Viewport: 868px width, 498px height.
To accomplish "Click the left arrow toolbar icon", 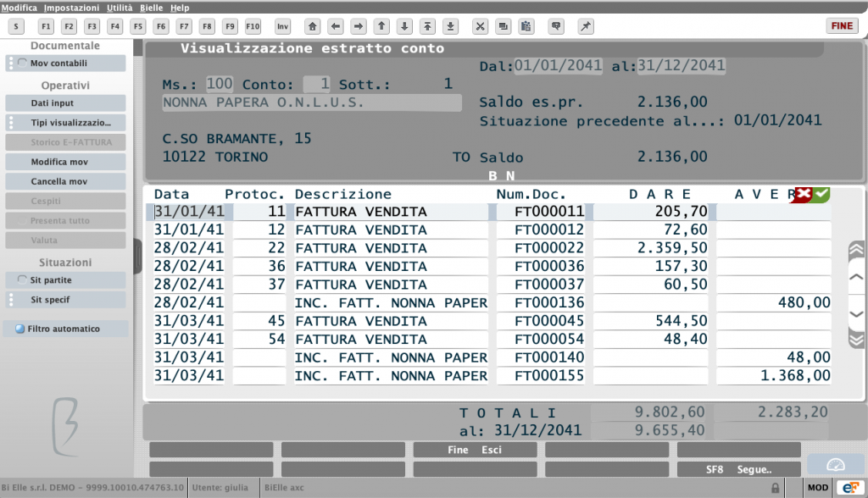I will [336, 26].
